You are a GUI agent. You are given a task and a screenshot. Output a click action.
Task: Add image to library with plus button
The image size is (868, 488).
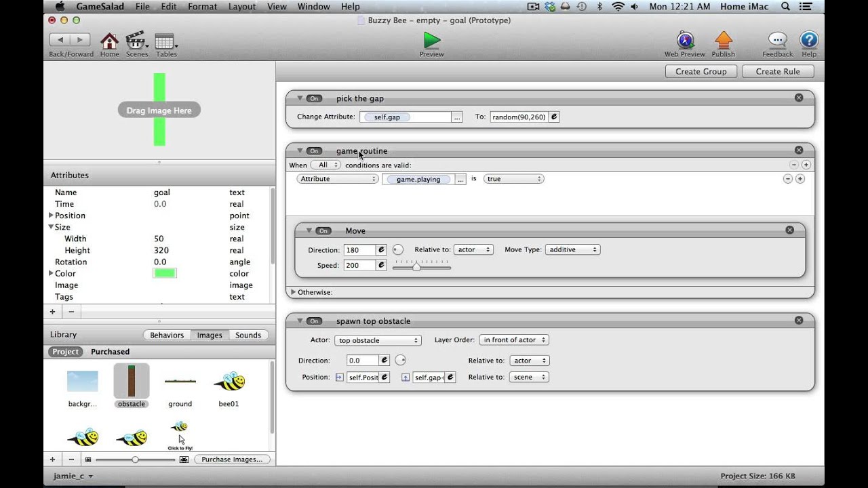52,459
